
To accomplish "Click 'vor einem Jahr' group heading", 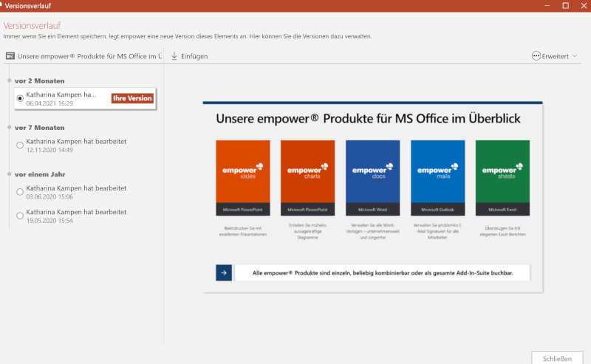I will click(x=40, y=174).
